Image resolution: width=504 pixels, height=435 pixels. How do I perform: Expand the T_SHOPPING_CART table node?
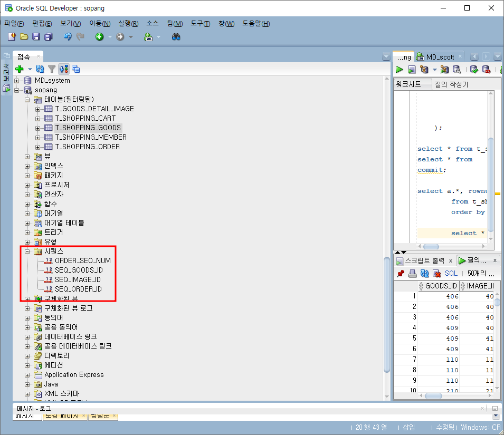pos(37,119)
